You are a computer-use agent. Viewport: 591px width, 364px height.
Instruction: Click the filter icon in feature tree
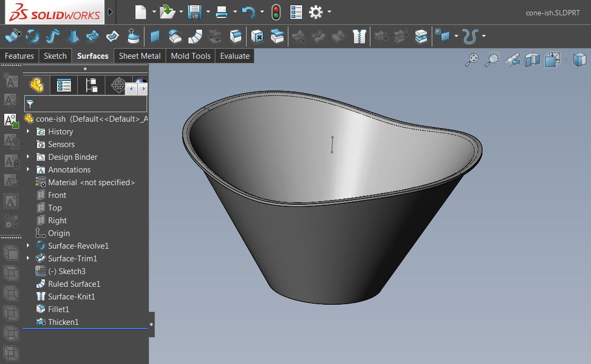30,104
